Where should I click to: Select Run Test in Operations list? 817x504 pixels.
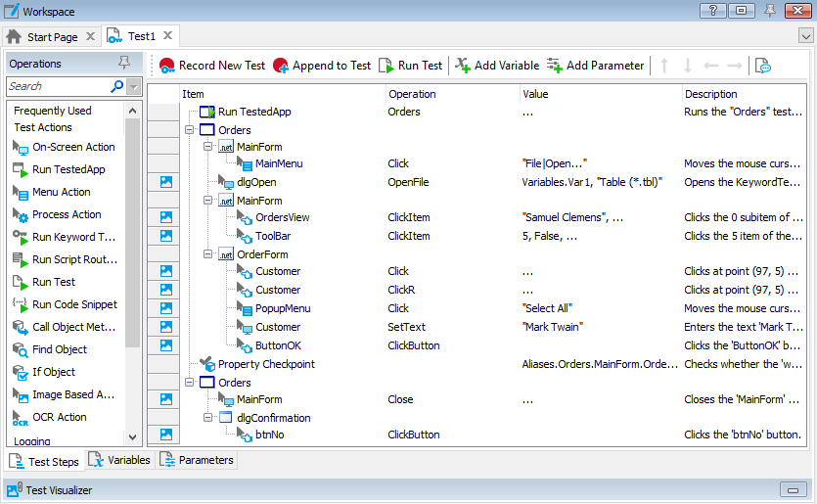(44, 282)
